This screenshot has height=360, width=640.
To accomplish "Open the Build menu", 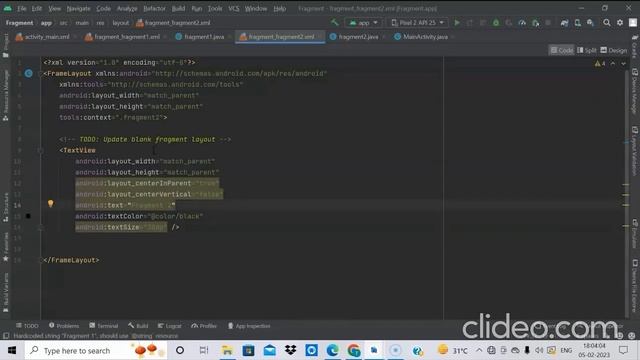I will [178, 8].
